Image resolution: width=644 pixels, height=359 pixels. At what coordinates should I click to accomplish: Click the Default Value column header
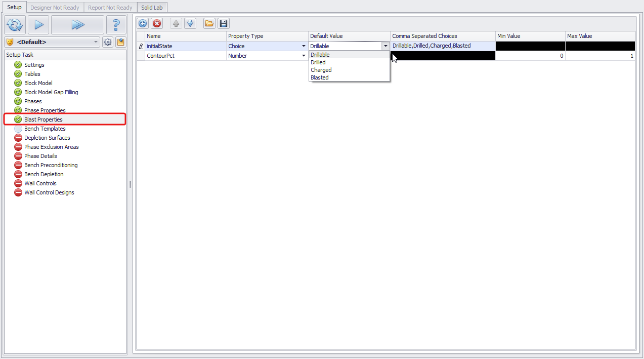[350, 36]
